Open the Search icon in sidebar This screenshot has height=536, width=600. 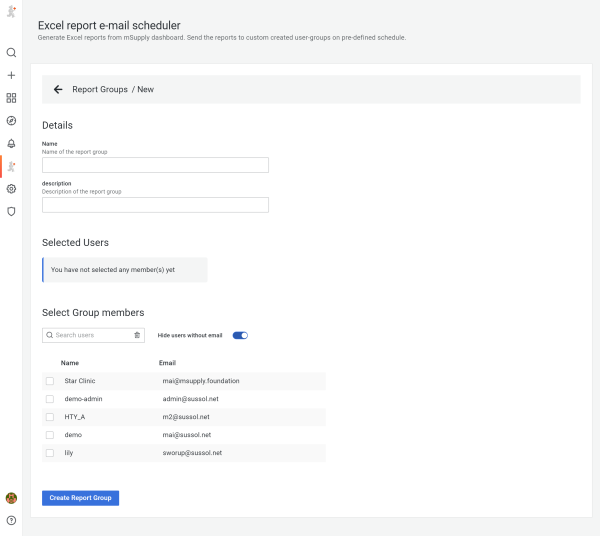tap(11, 52)
